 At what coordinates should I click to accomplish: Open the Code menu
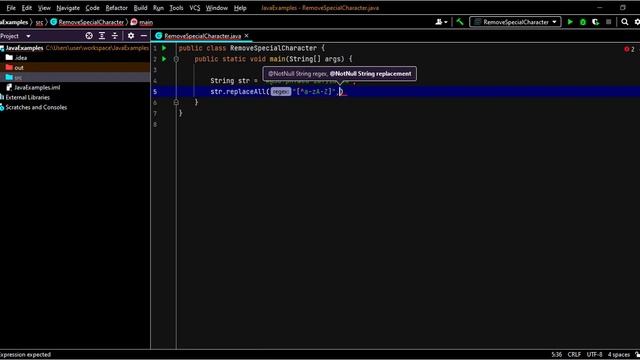coord(92,8)
